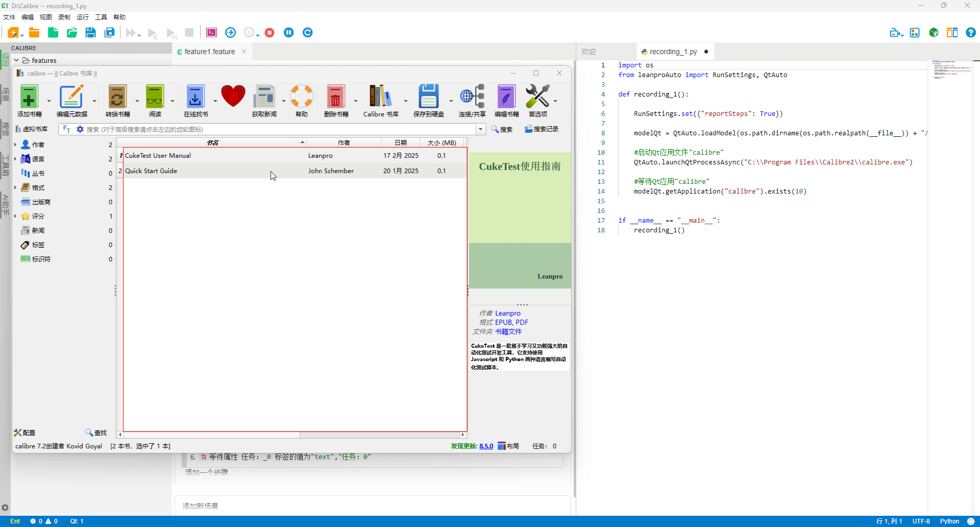
Task: Collapse the features folder in project tree
Action: (16, 60)
